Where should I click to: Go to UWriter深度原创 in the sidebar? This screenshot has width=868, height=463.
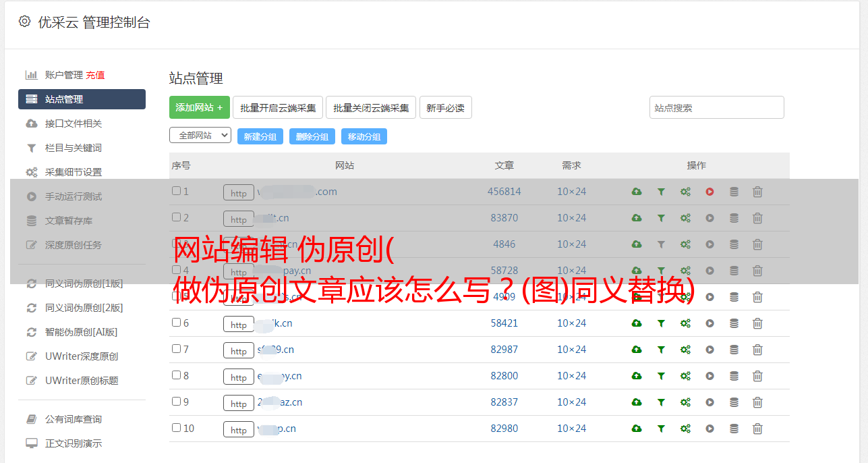pos(81,356)
